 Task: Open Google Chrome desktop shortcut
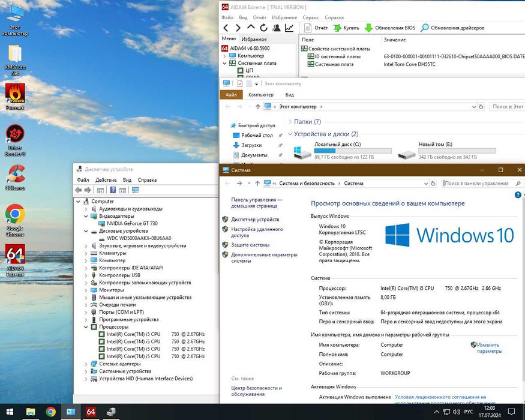click(x=15, y=220)
